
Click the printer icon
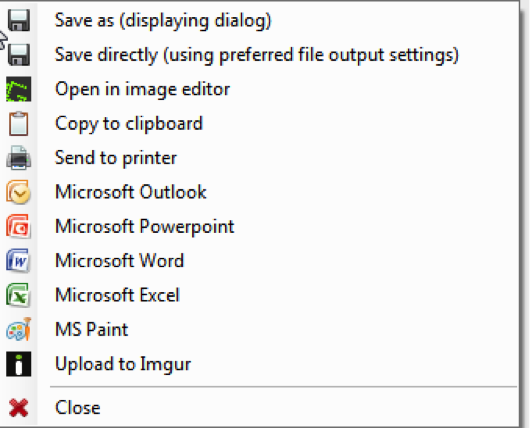pos(19,158)
